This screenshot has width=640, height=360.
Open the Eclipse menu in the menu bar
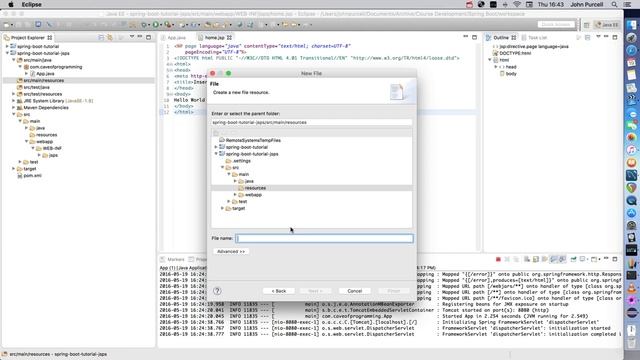point(31,4)
